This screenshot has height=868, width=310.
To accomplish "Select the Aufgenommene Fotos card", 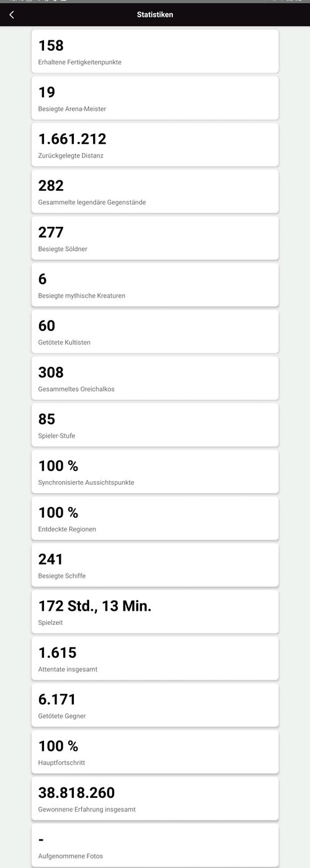I will (x=155, y=845).
